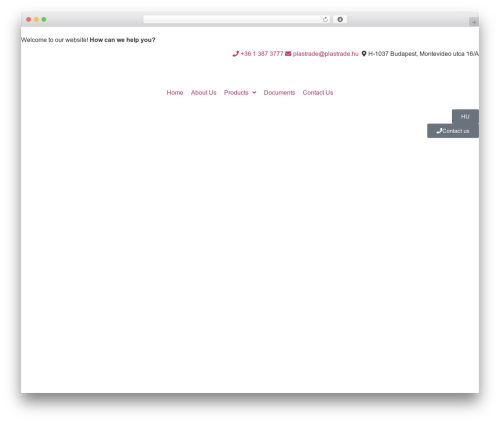
Task: Maximize the window with the green button
Action: (44, 20)
